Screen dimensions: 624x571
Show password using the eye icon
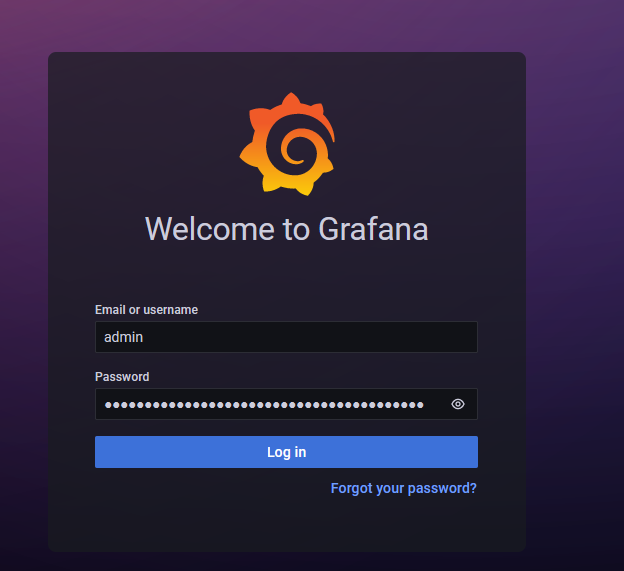click(458, 404)
